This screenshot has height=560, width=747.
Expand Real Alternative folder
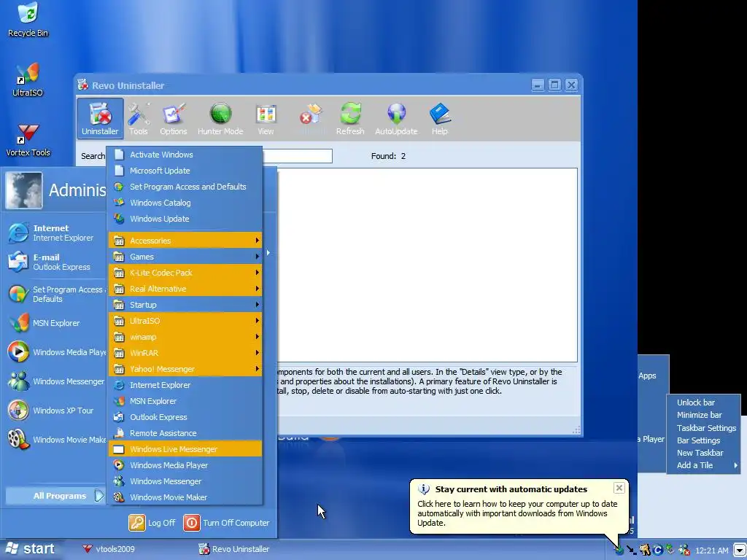pyautogui.click(x=185, y=289)
